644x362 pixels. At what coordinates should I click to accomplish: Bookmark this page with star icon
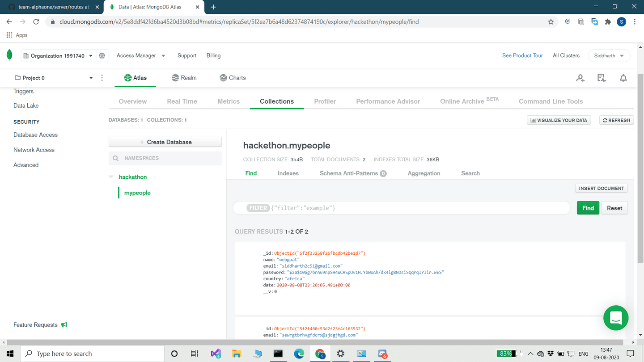[x=551, y=21]
